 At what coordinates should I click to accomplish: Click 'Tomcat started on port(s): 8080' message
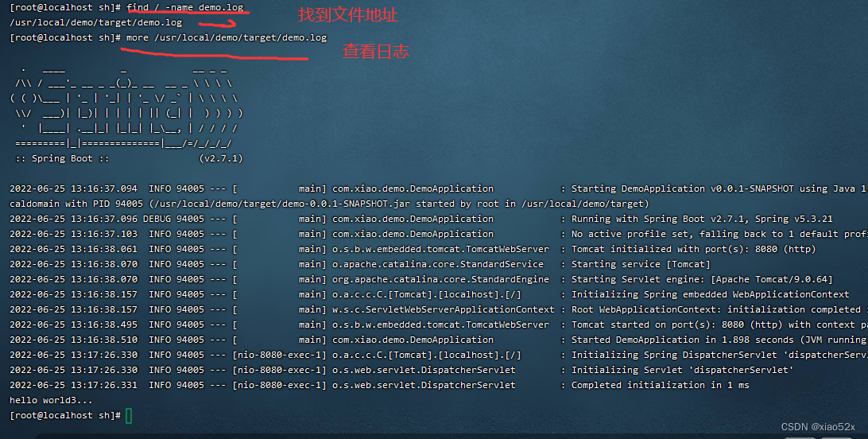(657, 325)
